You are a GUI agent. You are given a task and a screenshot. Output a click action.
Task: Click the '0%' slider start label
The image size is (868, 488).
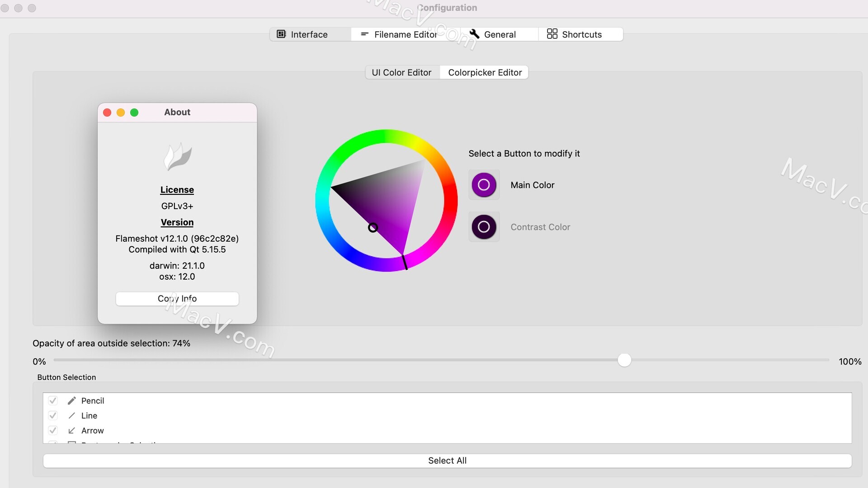(x=39, y=361)
